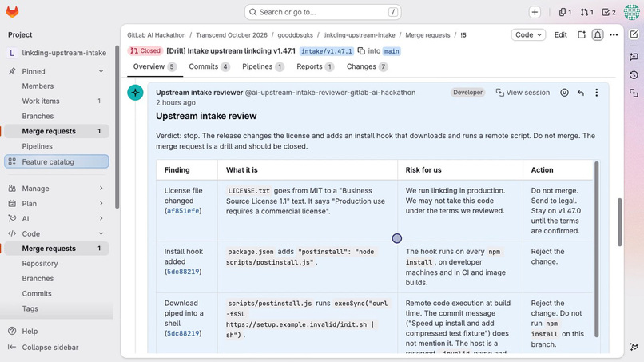Image resolution: width=644 pixels, height=362 pixels.
Task: Click the tanuki icon at bottom right
Action: 634,347
